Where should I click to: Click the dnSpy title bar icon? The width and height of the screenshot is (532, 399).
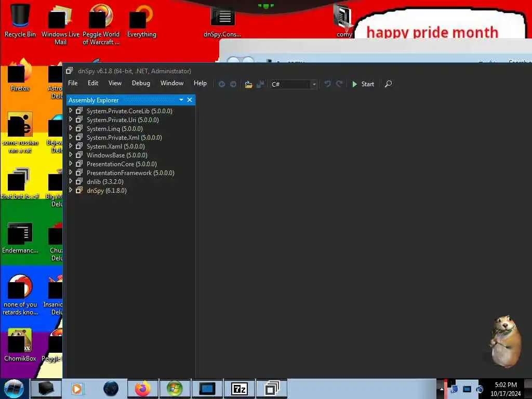coord(69,71)
